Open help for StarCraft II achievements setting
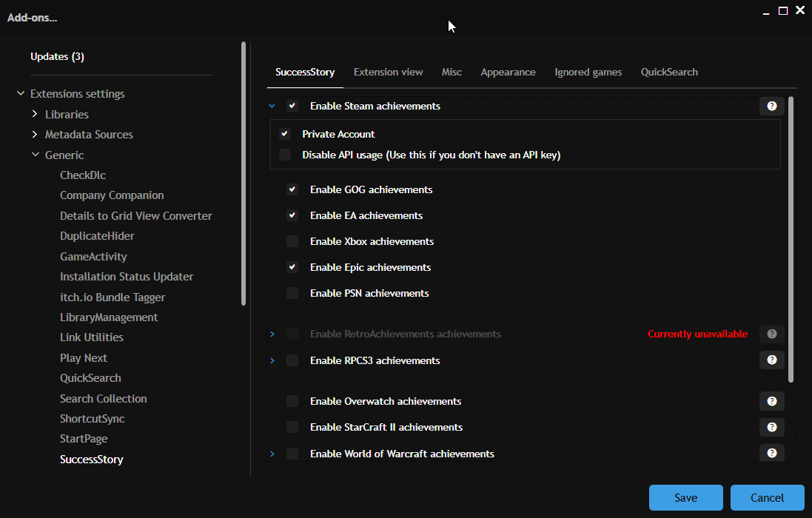 pyautogui.click(x=771, y=427)
